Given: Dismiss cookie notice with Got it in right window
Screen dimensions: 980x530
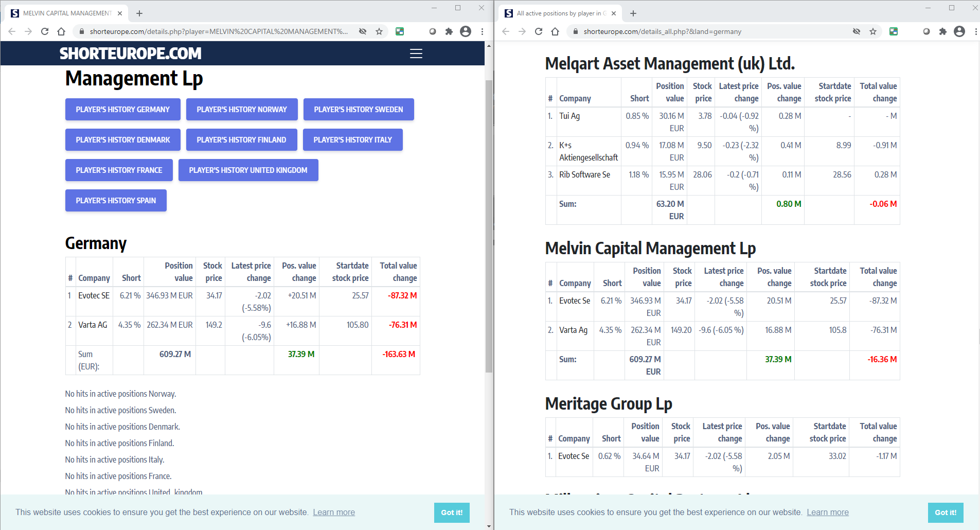Looking at the screenshot, I should tap(946, 513).
